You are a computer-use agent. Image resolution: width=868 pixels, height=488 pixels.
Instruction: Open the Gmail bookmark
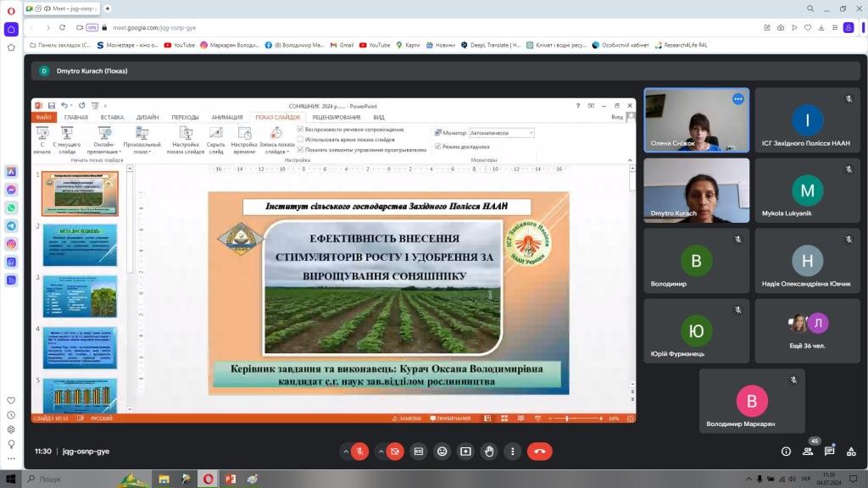[342, 45]
